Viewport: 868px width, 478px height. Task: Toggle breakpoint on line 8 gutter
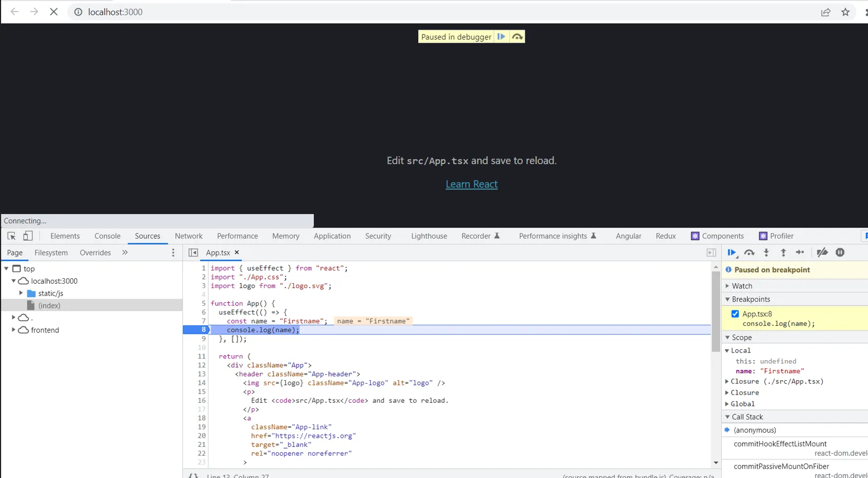click(x=197, y=330)
